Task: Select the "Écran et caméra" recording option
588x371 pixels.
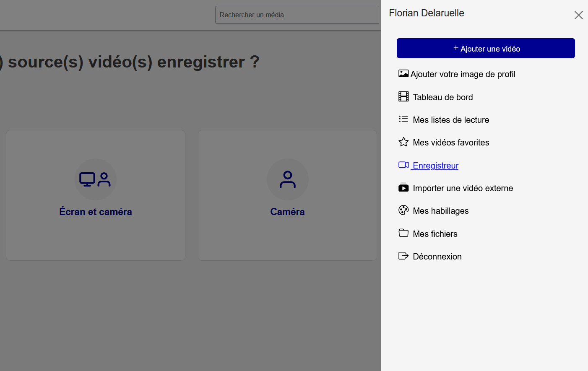Action: pyautogui.click(x=95, y=195)
